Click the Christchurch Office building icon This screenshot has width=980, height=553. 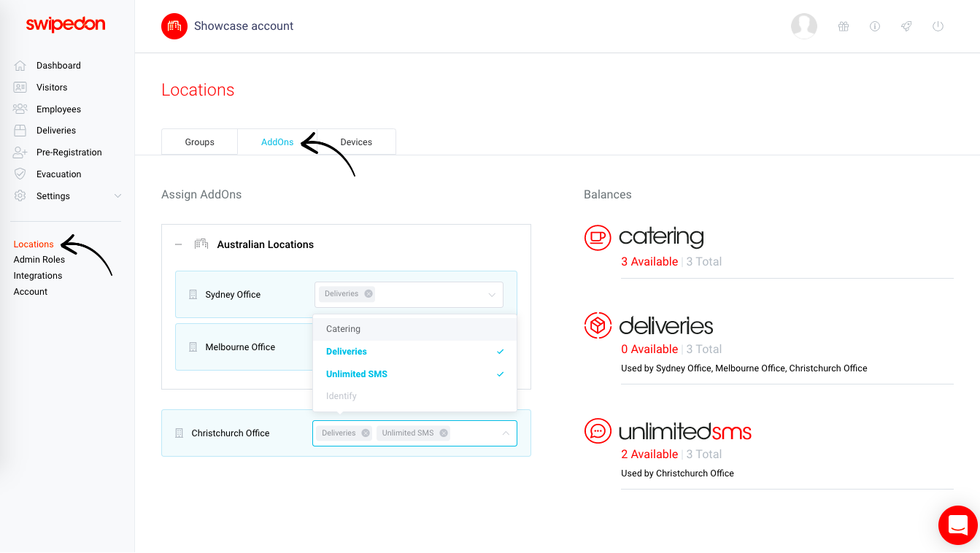coord(180,433)
